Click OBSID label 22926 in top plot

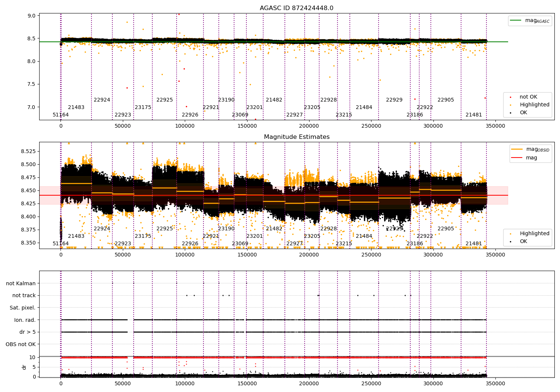coord(190,115)
